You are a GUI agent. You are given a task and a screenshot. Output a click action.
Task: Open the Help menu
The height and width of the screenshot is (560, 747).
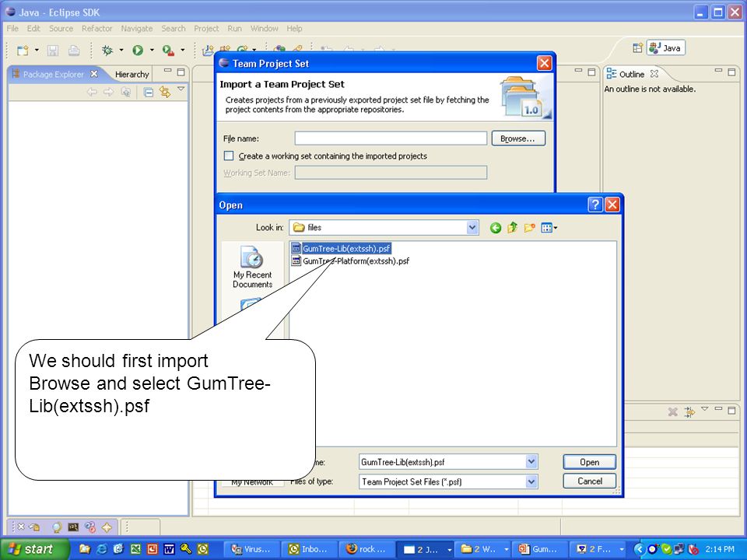pyautogui.click(x=294, y=29)
